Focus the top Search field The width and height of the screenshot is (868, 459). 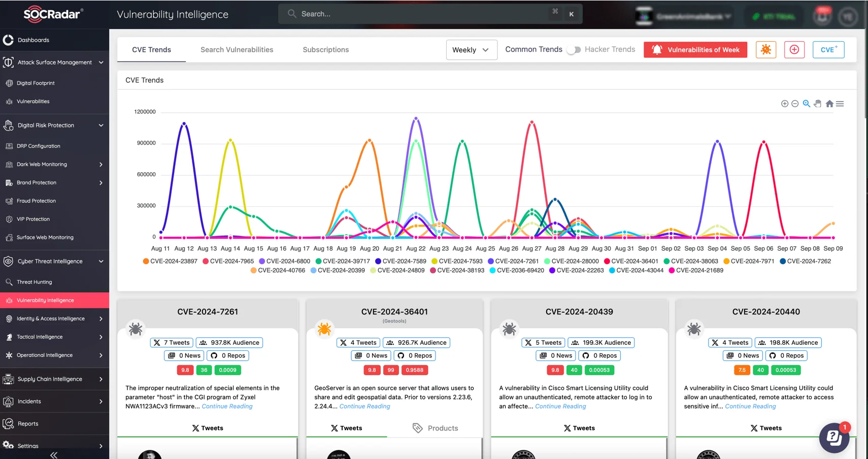click(430, 14)
